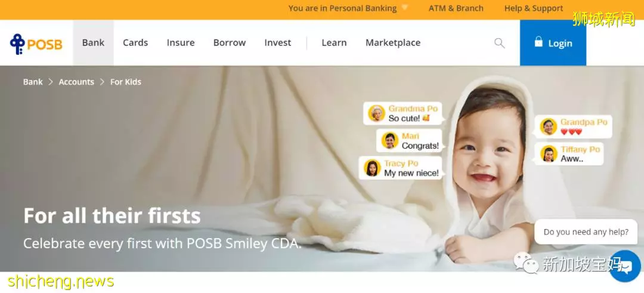Go to Accounts in the breadcrumb

[76, 82]
